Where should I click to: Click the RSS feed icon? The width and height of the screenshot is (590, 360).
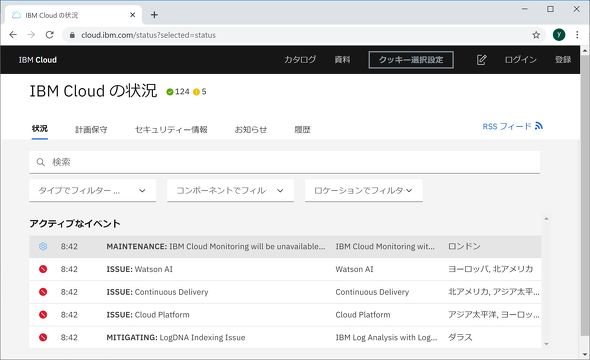coord(539,126)
